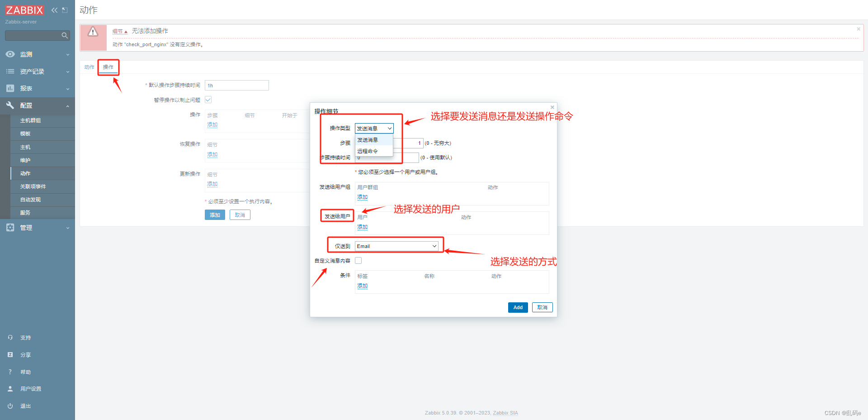The height and width of the screenshot is (420, 868).
Task: Toggle the 细节 details expander in error
Action: pyautogui.click(x=120, y=31)
